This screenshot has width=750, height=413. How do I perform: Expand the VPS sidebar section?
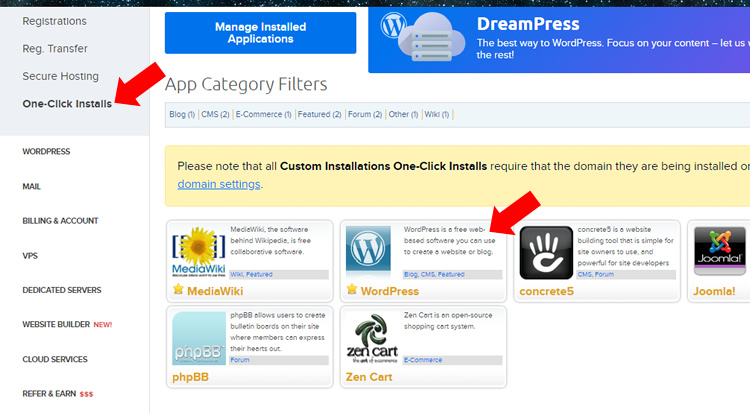pyautogui.click(x=30, y=256)
